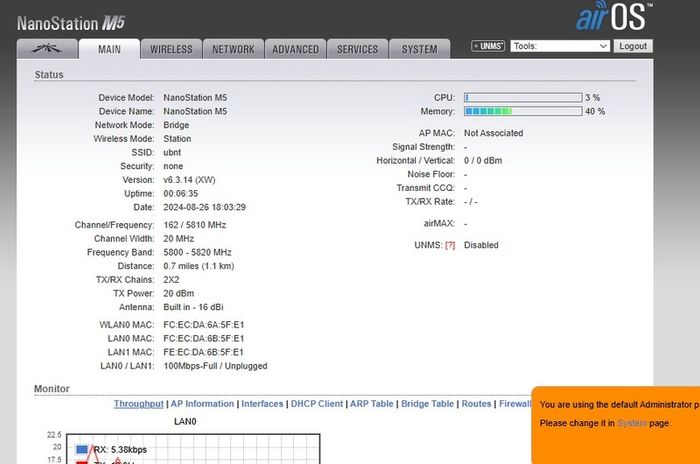Click the Security value none

[x=173, y=166]
